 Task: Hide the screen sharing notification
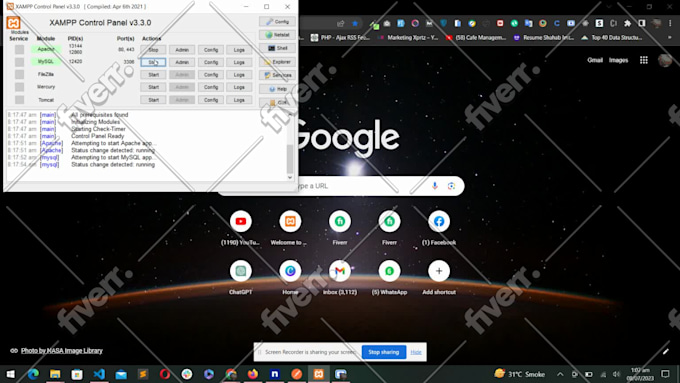pos(416,352)
